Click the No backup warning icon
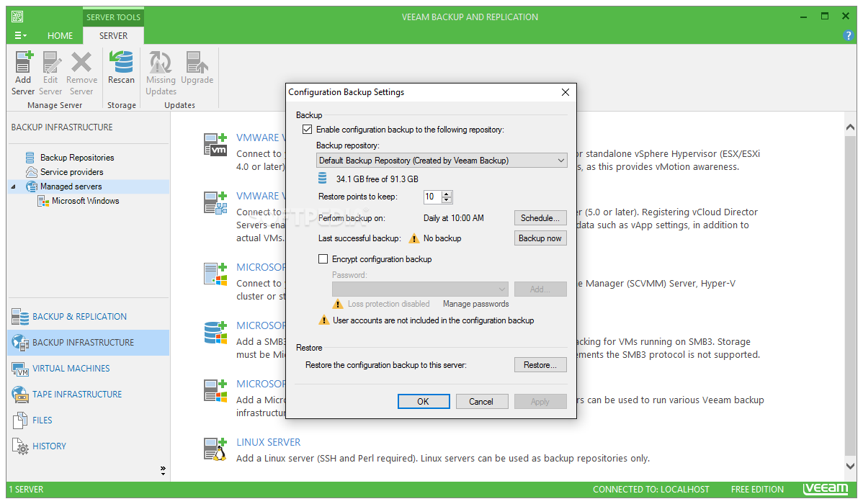863x504 pixels. (414, 238)
